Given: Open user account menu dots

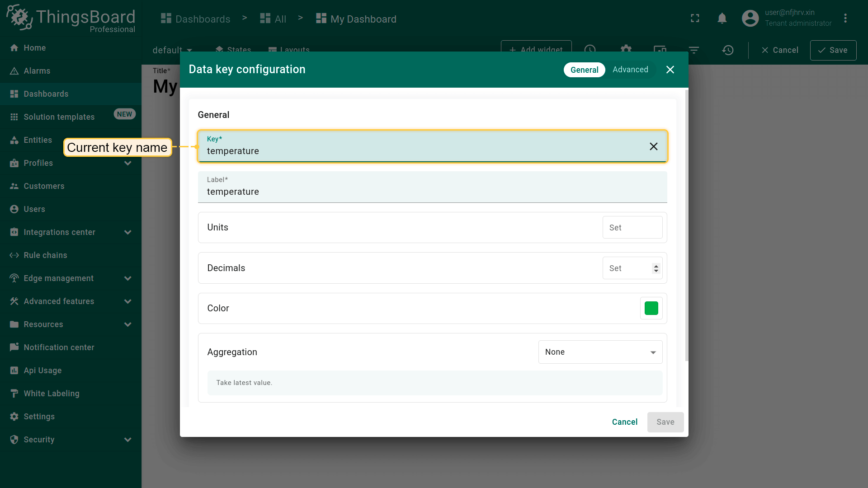Looking at the screenshot, I should coord(845,19).
